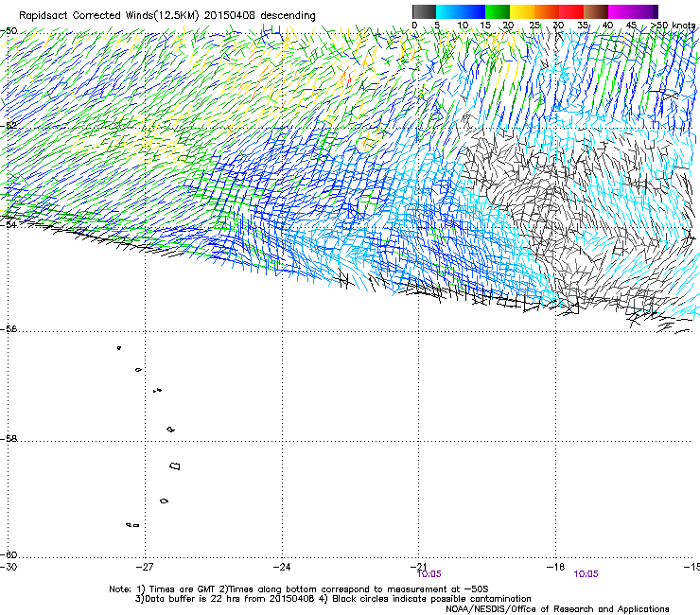Click latitude axis label '-52'
This screenshot has height=615, width=700.
9,126
